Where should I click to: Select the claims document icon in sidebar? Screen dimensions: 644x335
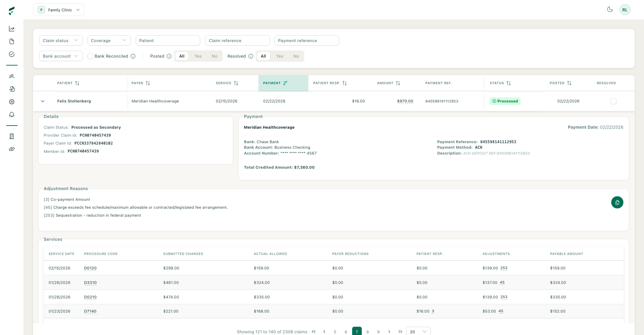click(11, 41)
